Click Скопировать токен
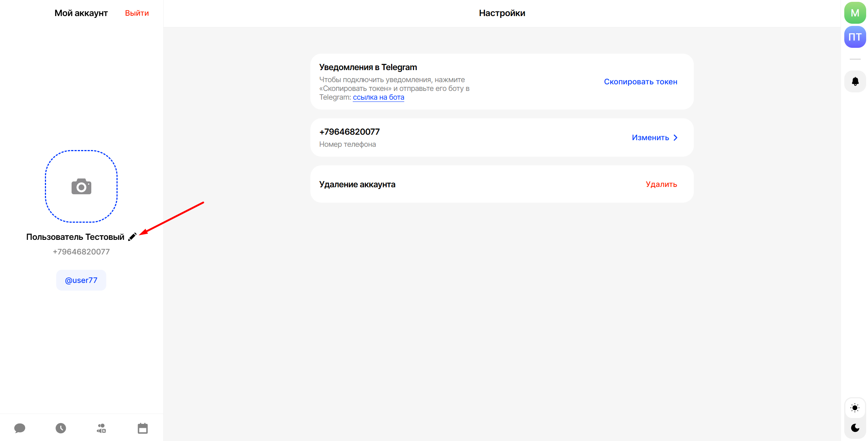The image size is (868, 441). (x=641, y=82)
